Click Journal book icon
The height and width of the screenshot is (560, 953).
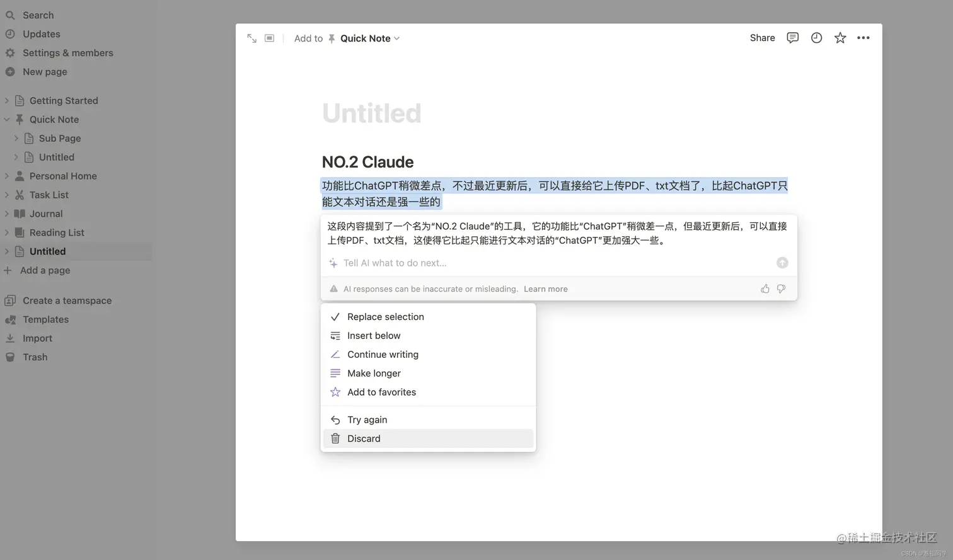click(20, 214)
